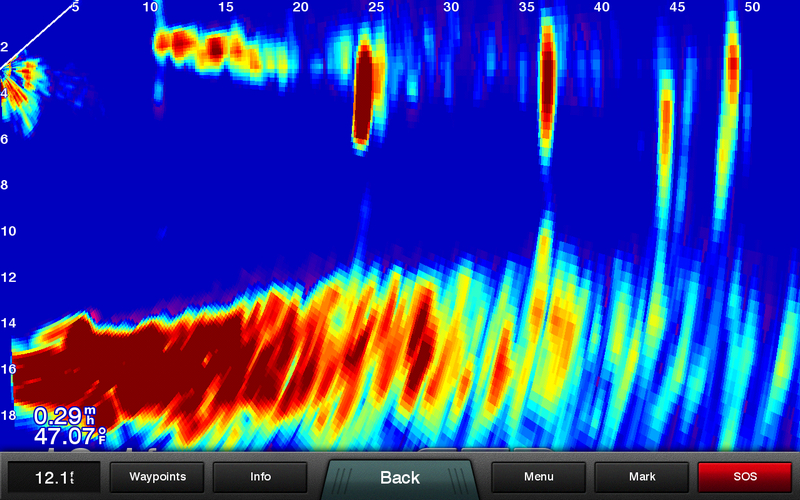Image resolution: width=800 pixels, height=500 pixels.
Task: Tap the 47.07°F water temperature readout
Action: (x=65, y=435)
